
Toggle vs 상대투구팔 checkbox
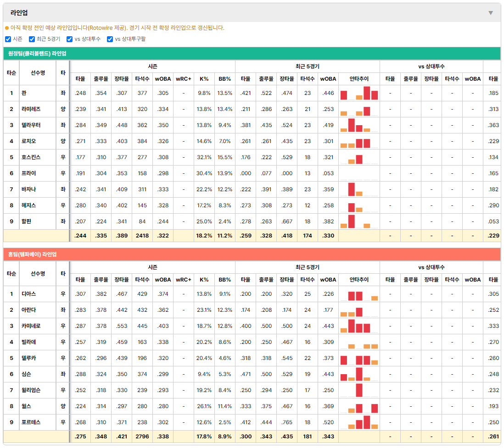[x=110, y=39]
